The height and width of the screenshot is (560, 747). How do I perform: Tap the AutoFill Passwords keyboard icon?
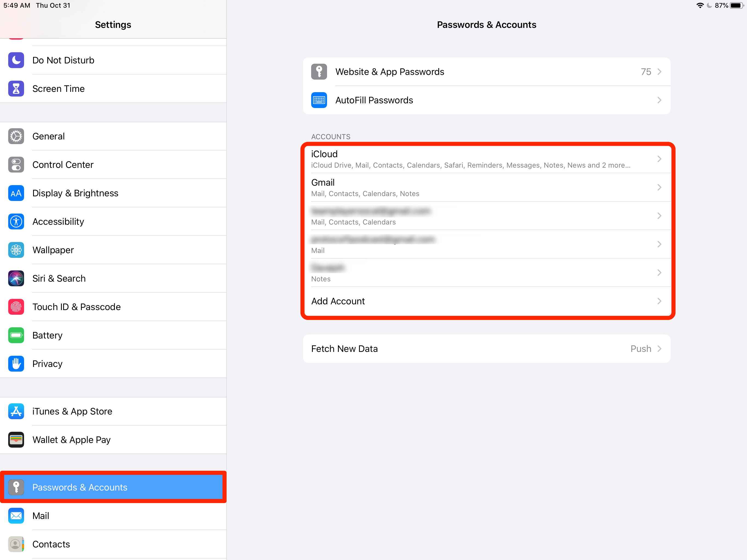click(x=319, y=100)
